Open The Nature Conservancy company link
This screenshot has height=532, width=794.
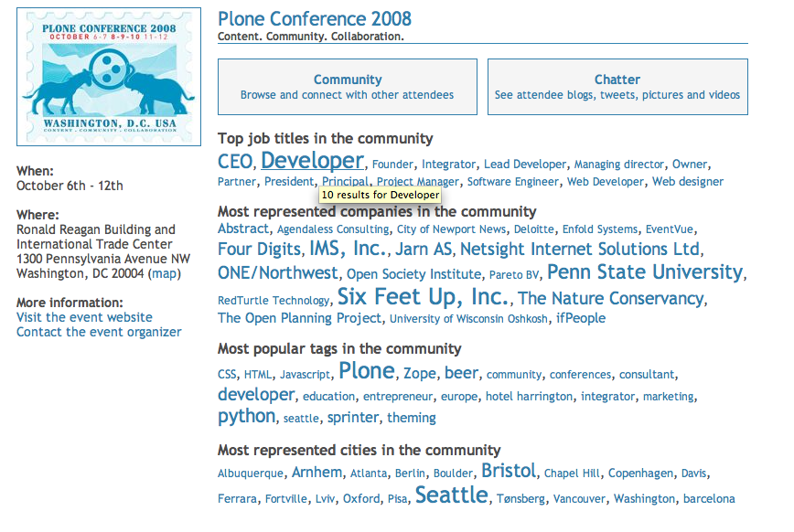pos(610,298)
